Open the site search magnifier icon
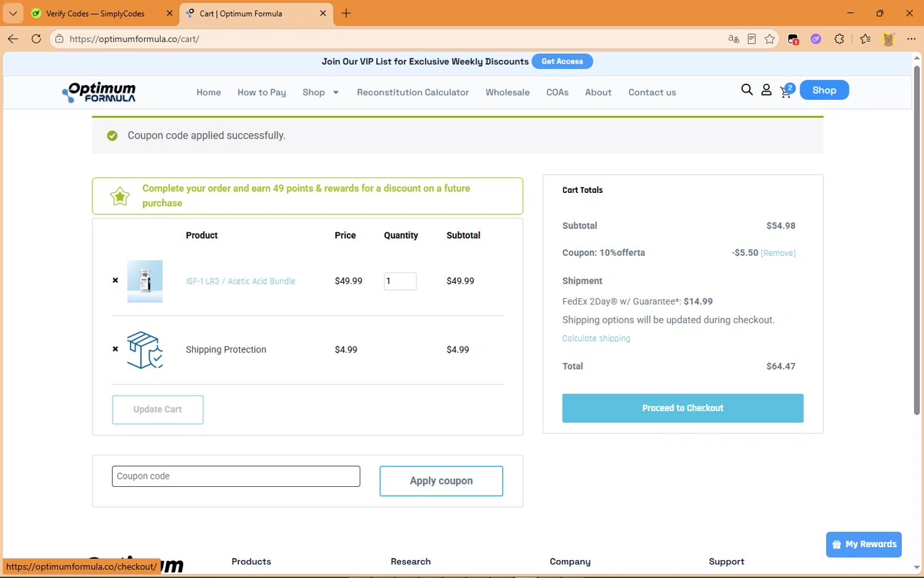This screenshot has height=578, width=924. [x=747, y=90]
